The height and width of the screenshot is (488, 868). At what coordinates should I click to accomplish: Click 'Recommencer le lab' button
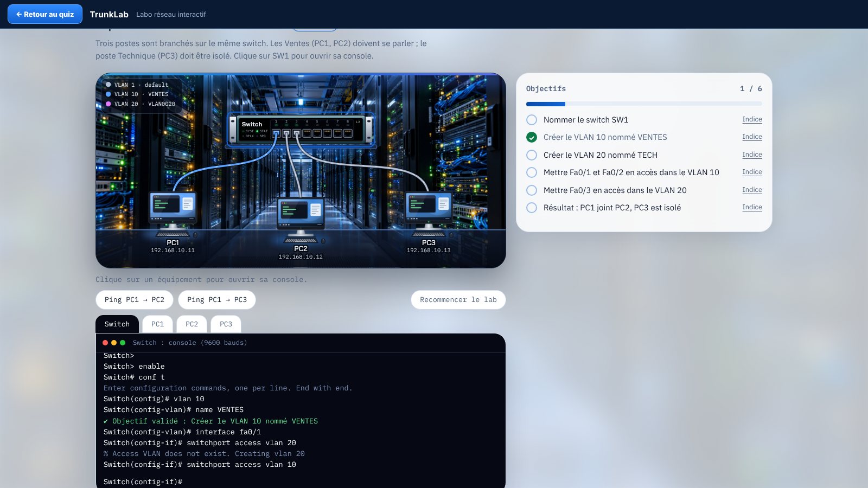458,300
